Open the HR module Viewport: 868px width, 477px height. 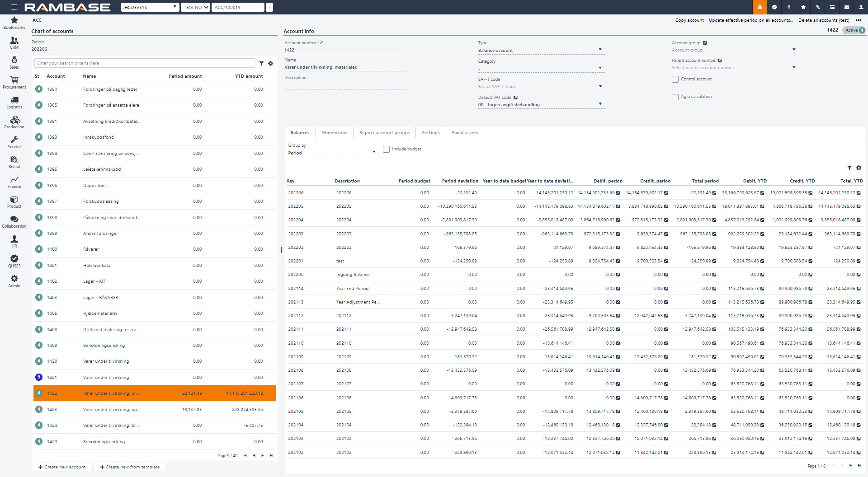coord(14,242)
